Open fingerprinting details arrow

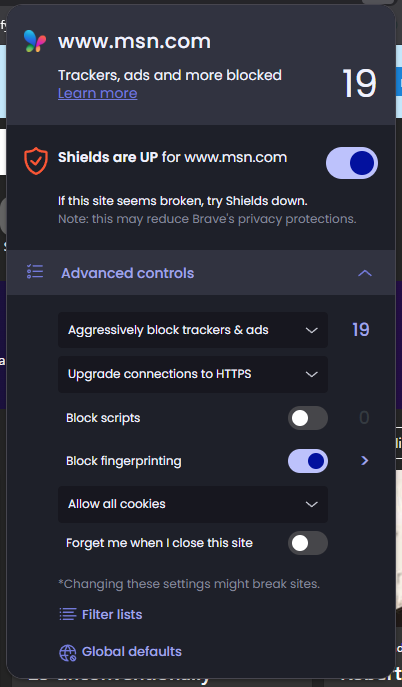point(364,460)
